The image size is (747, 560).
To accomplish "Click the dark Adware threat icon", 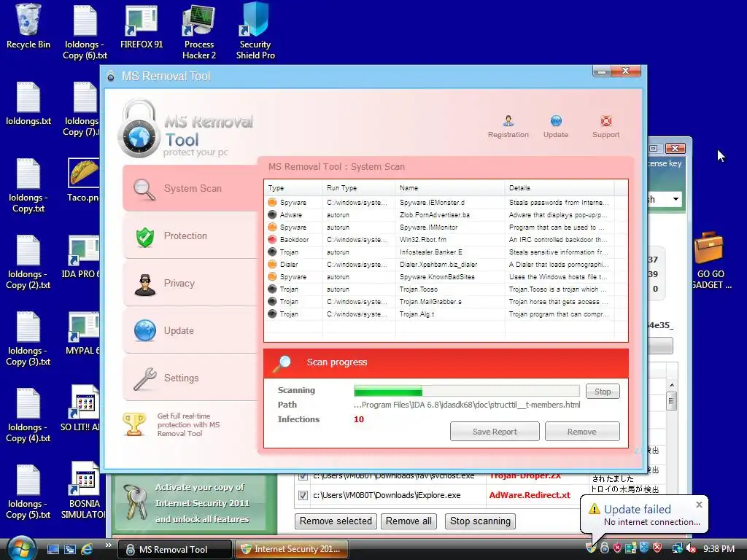I will (x=272, y=214).
